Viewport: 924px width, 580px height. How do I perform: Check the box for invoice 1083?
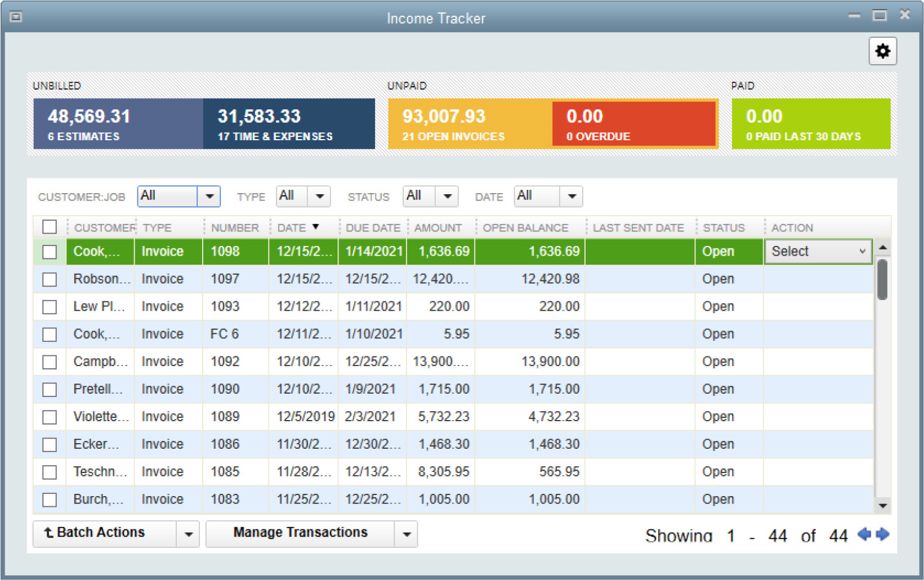coord(50,499)
